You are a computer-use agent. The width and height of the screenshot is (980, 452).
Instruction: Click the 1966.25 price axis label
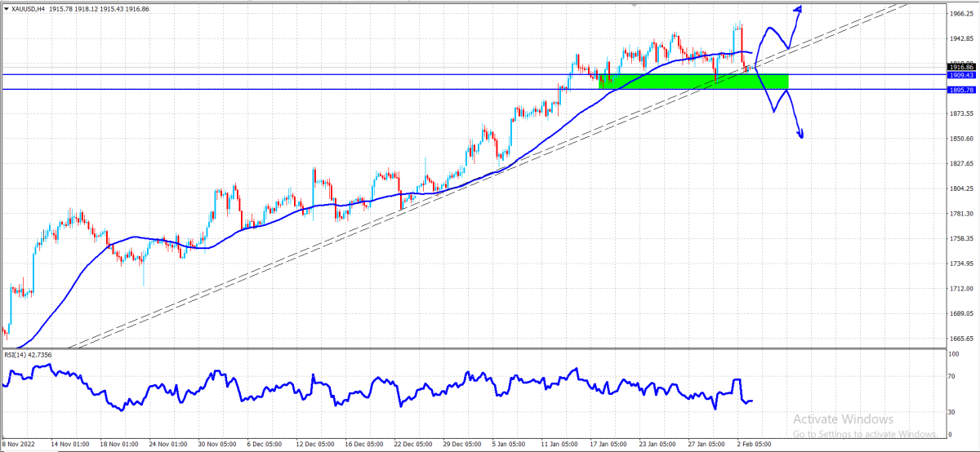pos(961,14)
